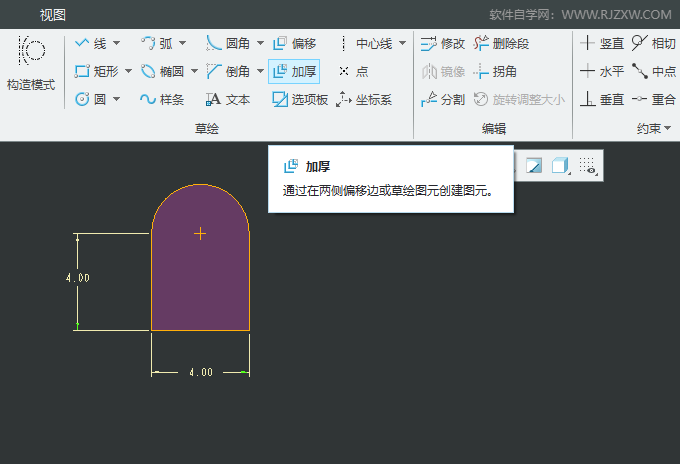Open the Ellipse (椭圆) dropdown arrow

pyautogui.click(x=194, y=71)
